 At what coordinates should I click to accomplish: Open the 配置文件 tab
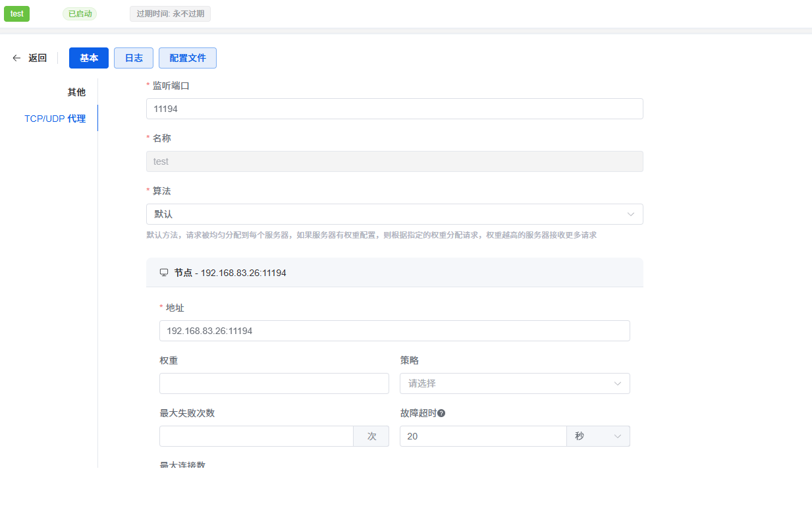click(x=188, y=58)
